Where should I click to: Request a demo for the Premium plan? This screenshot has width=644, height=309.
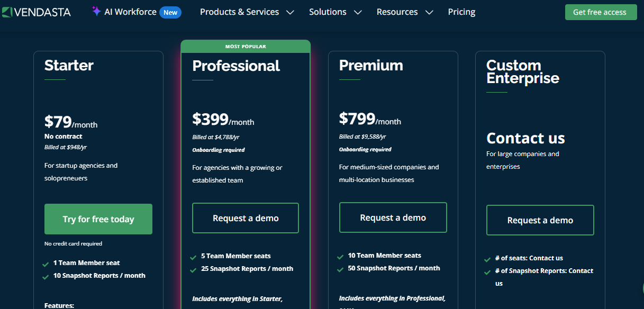(393, 217)
